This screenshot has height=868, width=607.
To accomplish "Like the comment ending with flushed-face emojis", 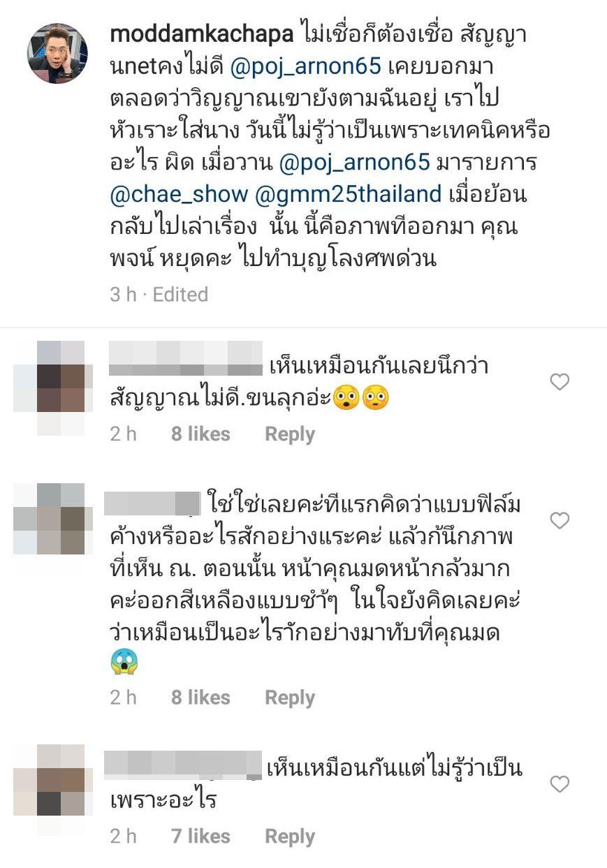I will point(560,382).
